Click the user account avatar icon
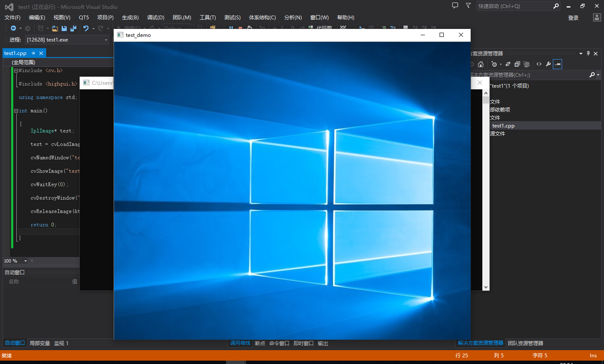 (x=597, y=17)
